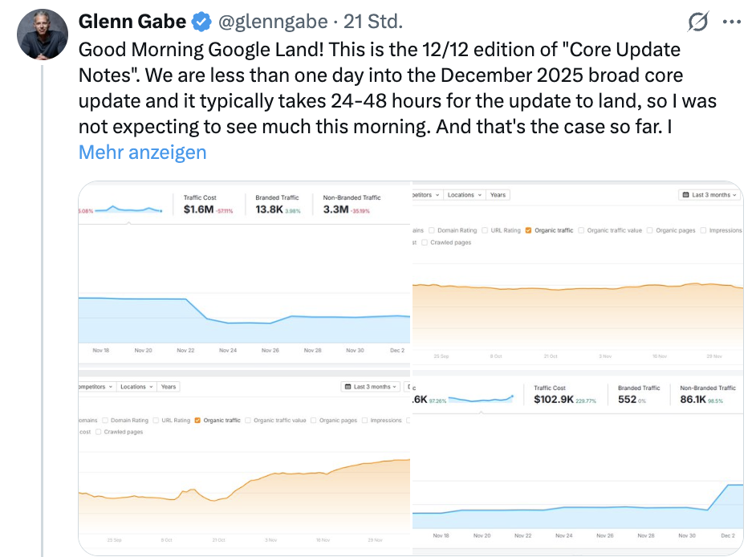This screenshot has height=557, width=756.
Task: Open the Mehr anzeigen link
Action: (x=142, y=152)
